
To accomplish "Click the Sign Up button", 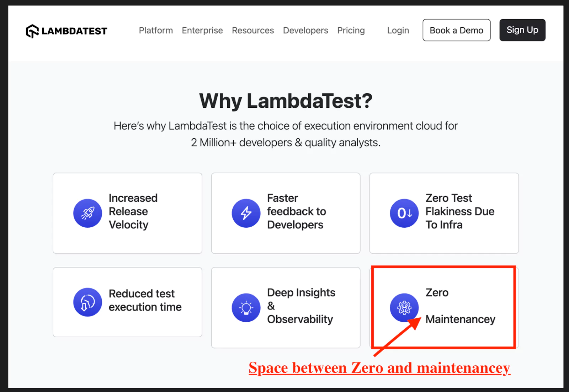I will point(522,30).
